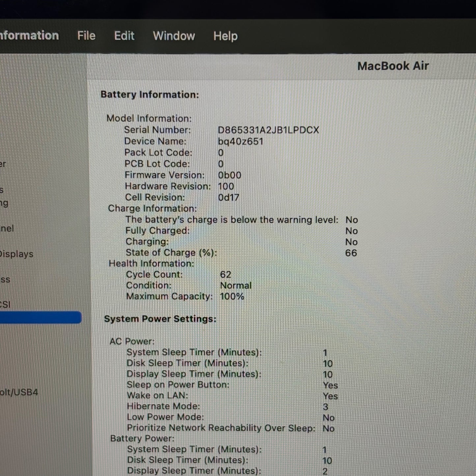This screenshot has width=476, height=476.
Task: Click the Cycle Count label
Action: click(x=154, y=274)
